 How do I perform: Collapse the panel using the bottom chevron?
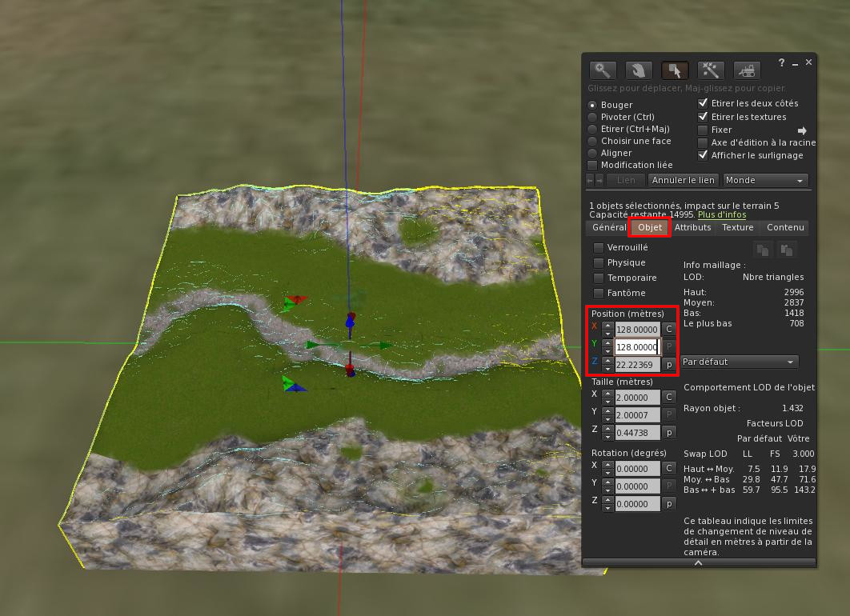point(699,562)
